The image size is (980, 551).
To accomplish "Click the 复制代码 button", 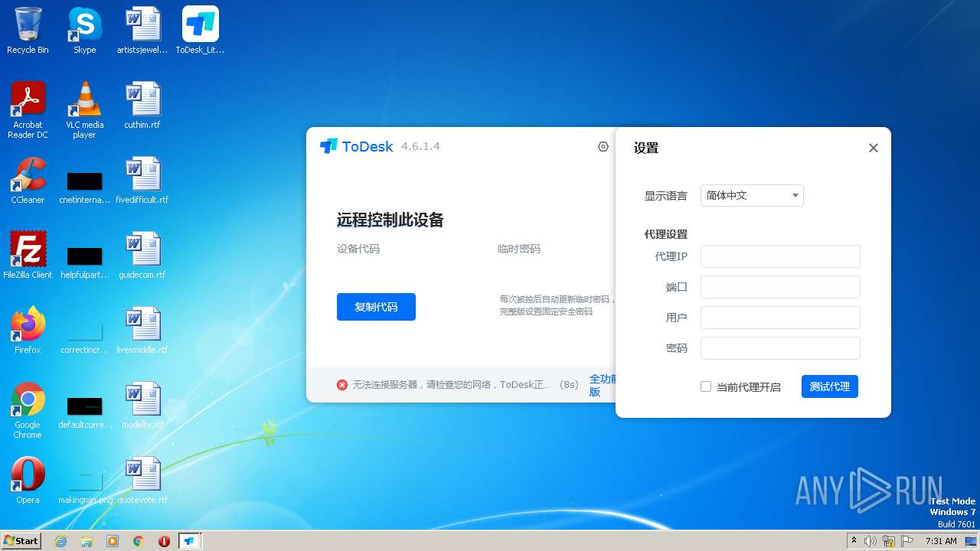I will 376,307.
